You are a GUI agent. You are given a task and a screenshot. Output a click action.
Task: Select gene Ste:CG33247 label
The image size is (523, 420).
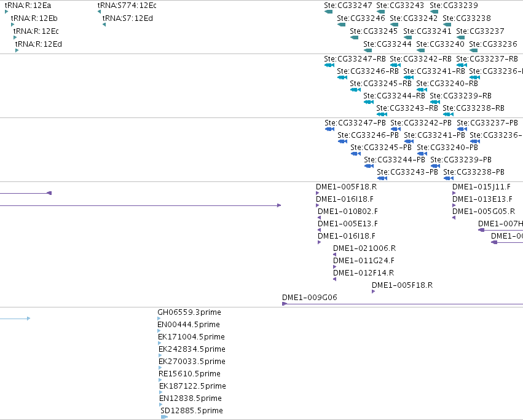coord(348,6)
